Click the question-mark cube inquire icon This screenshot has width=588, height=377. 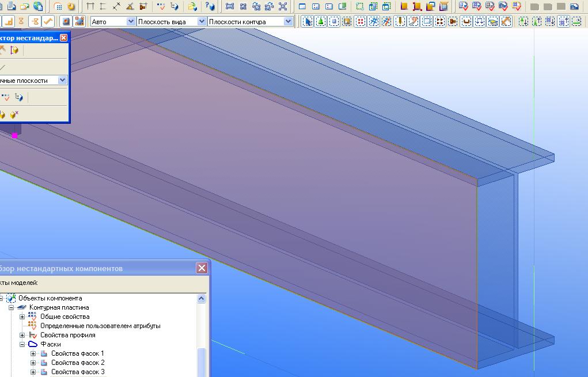[x=211, y=6]
